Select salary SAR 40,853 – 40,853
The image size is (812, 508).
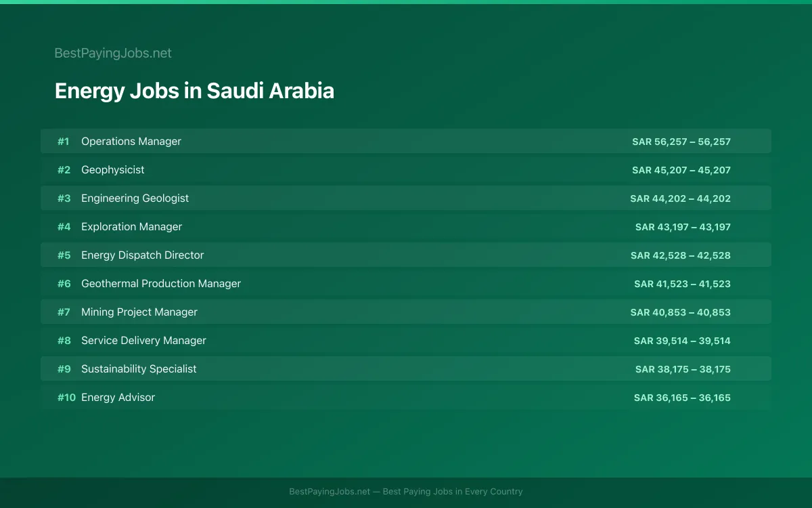(x=681, y=312)
